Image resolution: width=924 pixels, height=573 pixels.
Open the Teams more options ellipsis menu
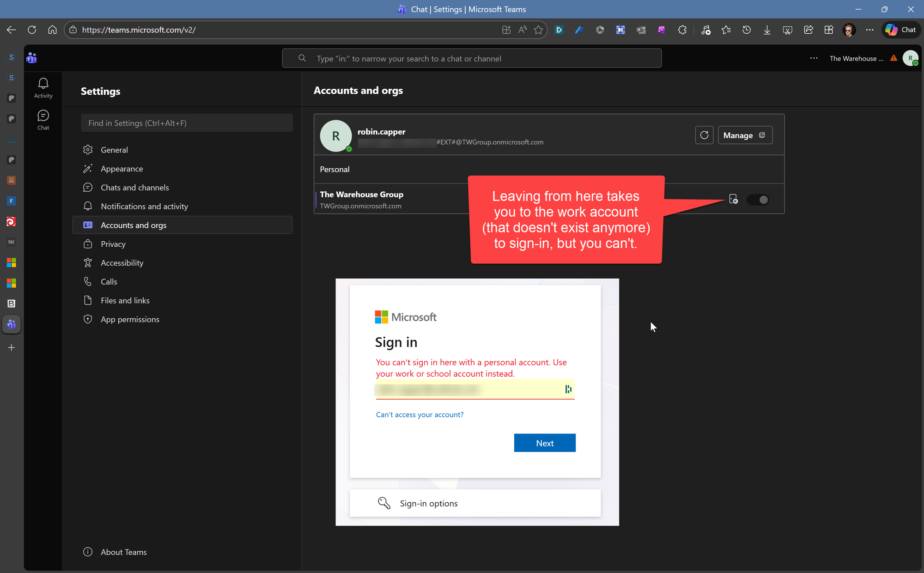(x=814, y=58)
